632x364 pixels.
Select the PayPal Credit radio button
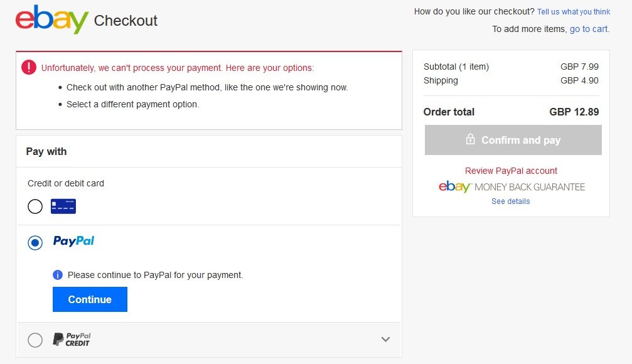[x=35, y=340]
